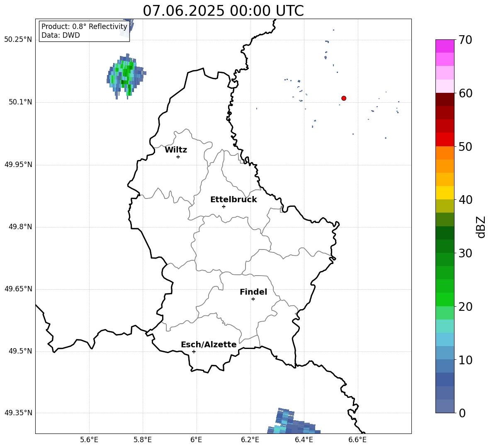The width and height of the screenshot is (491, 448).
Task: Click the 50 tick on the colorbar
Action: (465, 146)
